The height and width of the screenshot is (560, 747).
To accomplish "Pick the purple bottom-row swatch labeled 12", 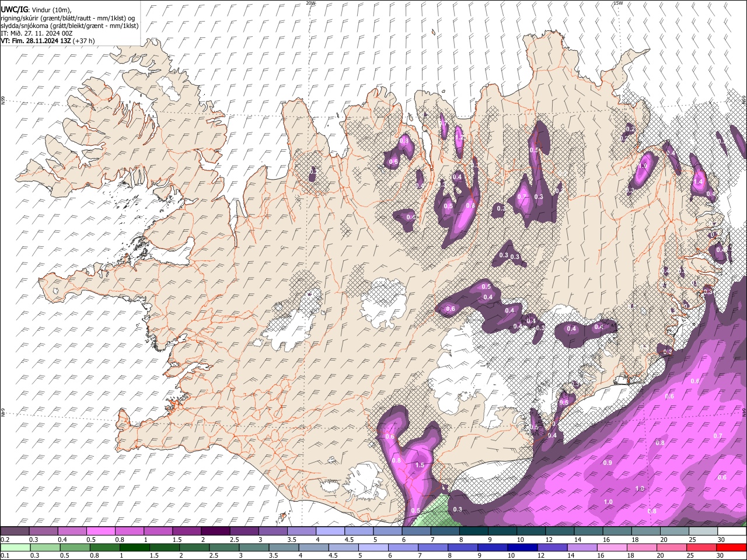I will coord(552,548).
